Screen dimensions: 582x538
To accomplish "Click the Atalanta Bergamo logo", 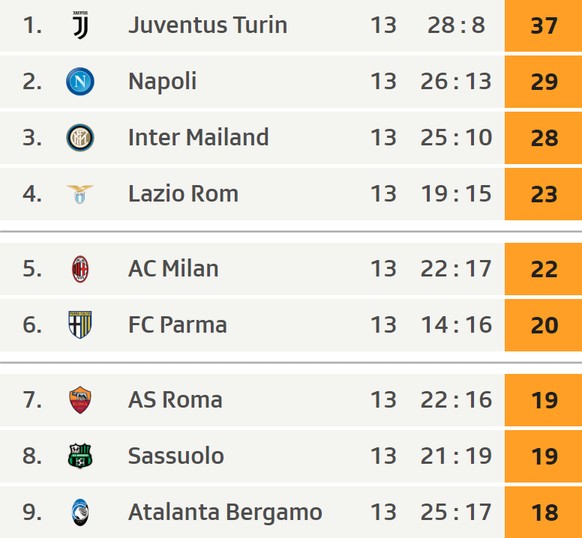I will 80,512.
